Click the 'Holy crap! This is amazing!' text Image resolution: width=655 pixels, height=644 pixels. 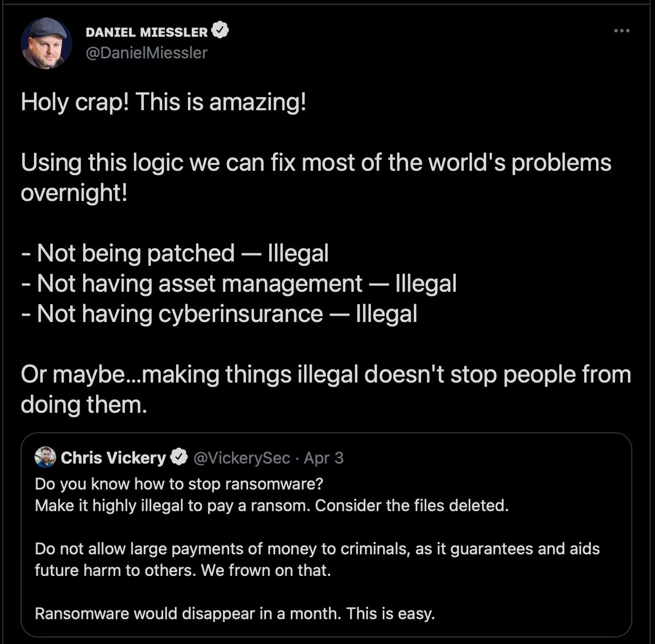pyautogui.click(x=164, y=102)
